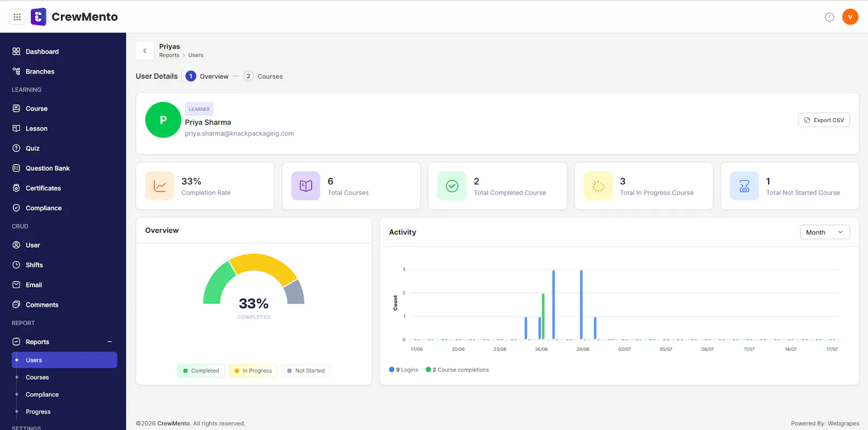The image size is (868, 430).
Task: Click the Email envelope icon
Action: point(16,285)
